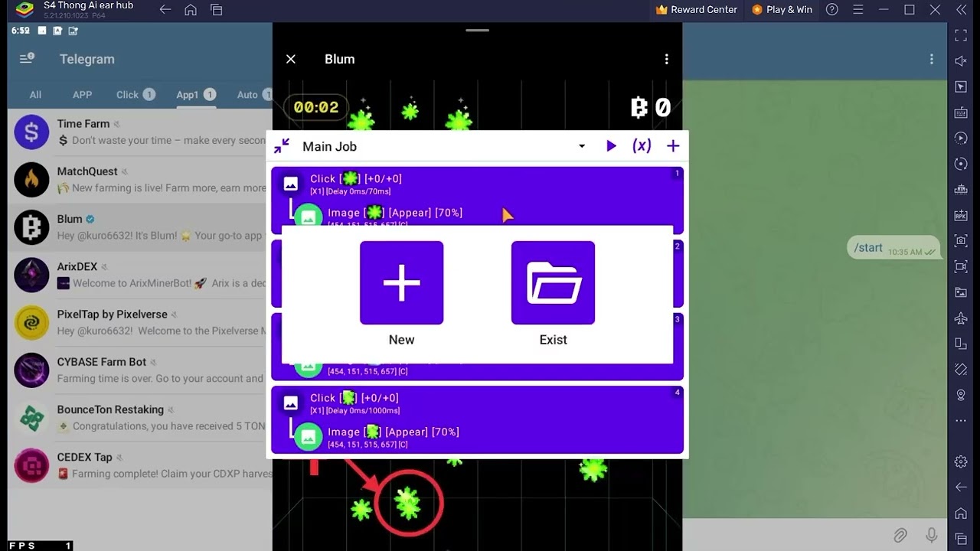Open the BounceTon Restaking chat

click(140, 418)
